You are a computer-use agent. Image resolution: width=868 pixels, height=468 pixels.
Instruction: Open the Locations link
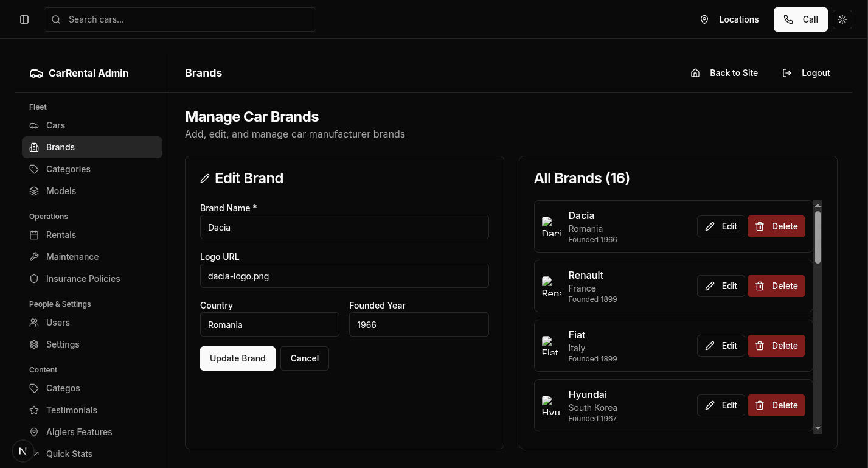(x=729, y=19)
